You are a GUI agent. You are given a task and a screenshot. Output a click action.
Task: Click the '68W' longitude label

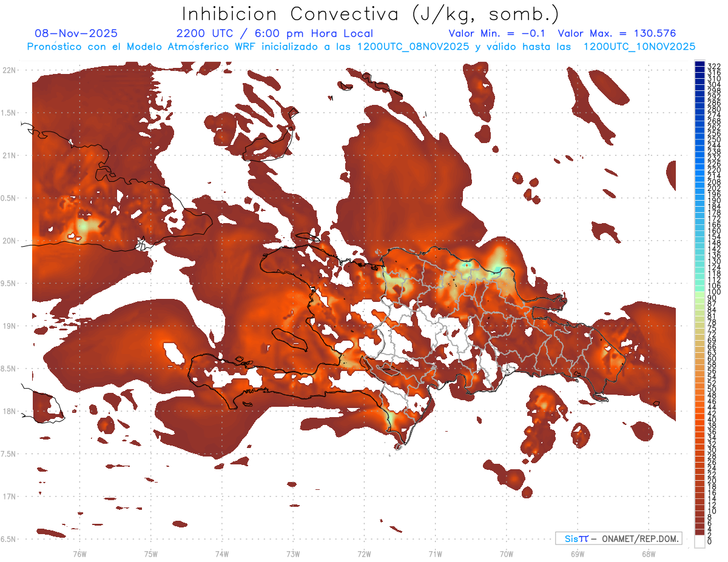pyautogui.click(x=649, y=554)
